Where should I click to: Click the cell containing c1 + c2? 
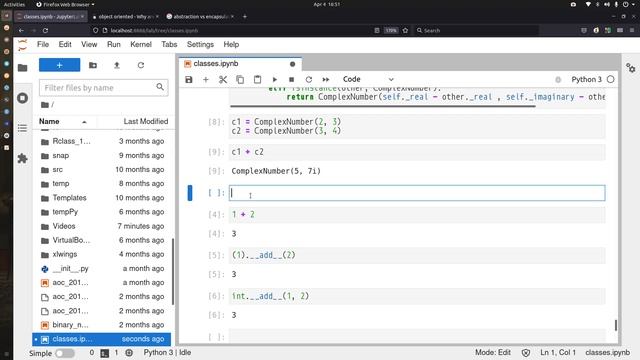pos(417,152)
